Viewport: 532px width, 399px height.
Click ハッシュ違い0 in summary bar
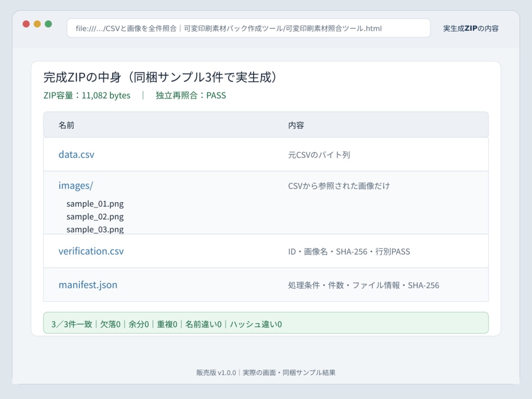tap(256, 324)
